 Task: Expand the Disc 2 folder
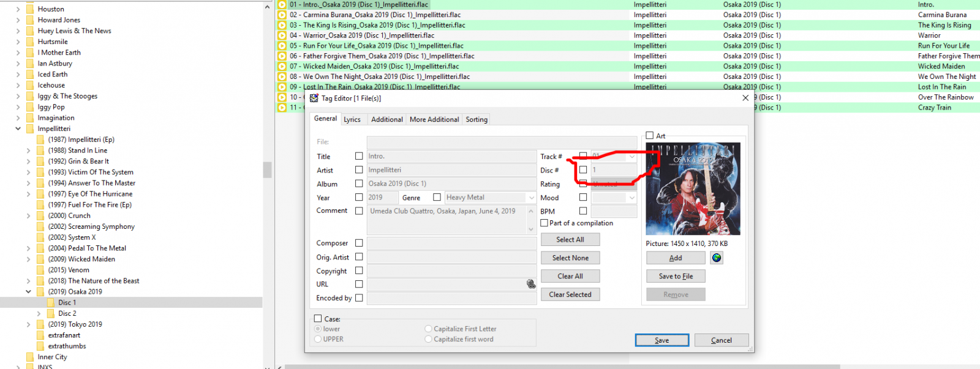click(x=39, y=313)
